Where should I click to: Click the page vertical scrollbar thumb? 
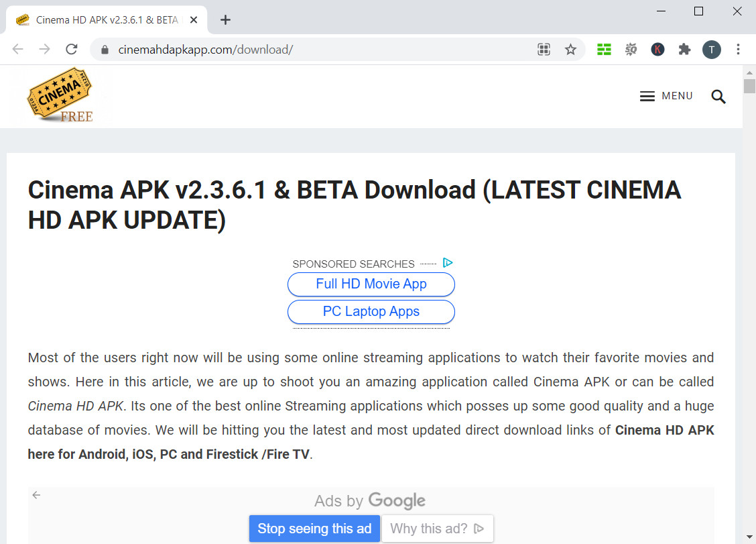point(749,86)
